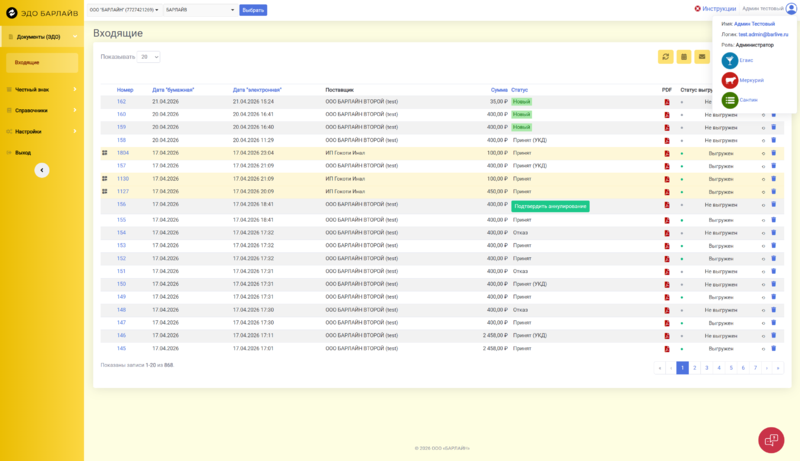
Task: Open the Показывать 20 rows dropdown
Action: point(148,57)
